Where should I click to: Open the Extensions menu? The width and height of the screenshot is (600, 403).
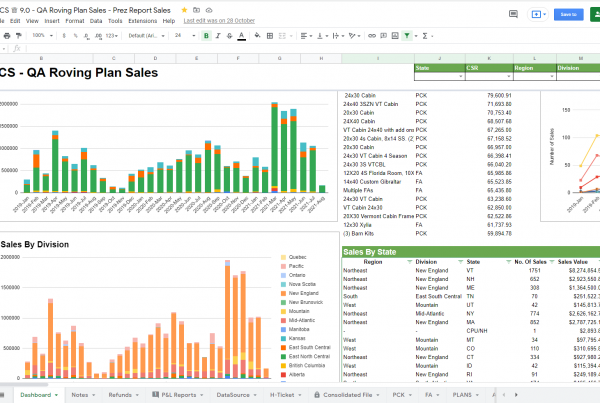tap(142, 20)
